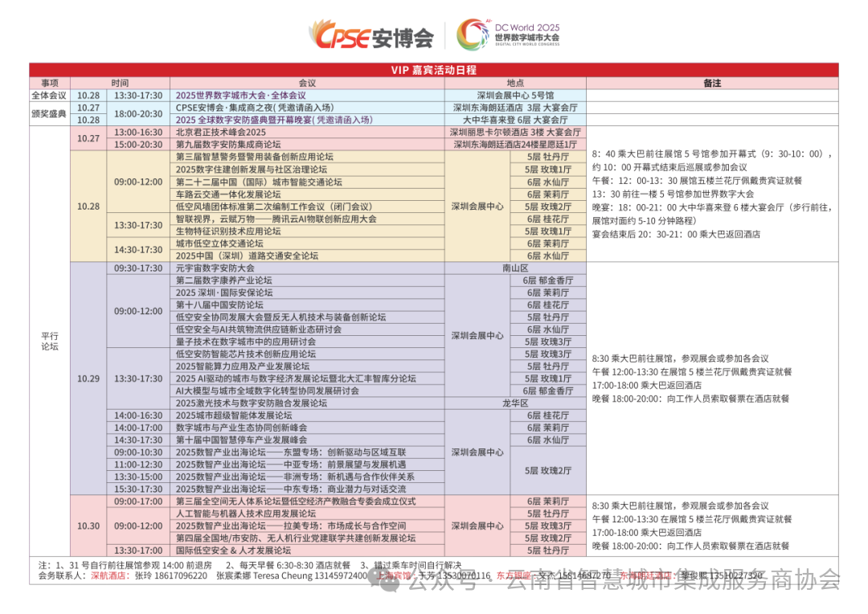Select 数字城市与产业生态协同创新峰会 row
The image size is (868, 614).
click(307, 428)
